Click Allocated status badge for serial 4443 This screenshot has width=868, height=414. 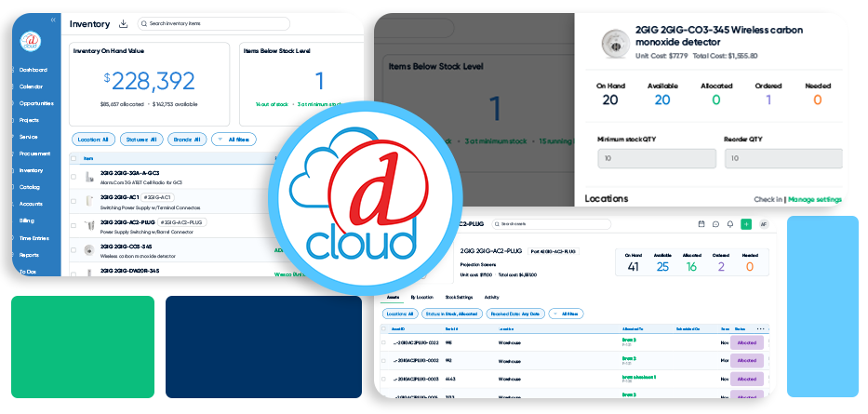pyautogui.click(x=747, y=380)
